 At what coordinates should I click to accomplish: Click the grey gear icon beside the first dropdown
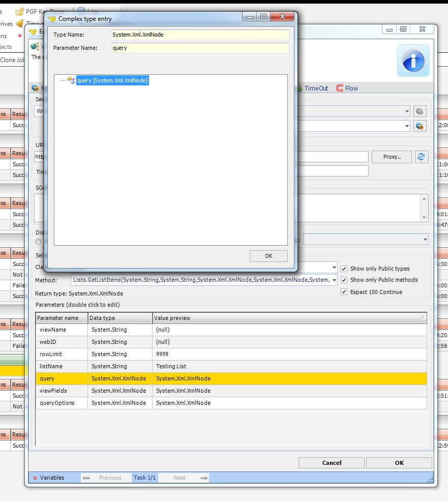[420, 111]
